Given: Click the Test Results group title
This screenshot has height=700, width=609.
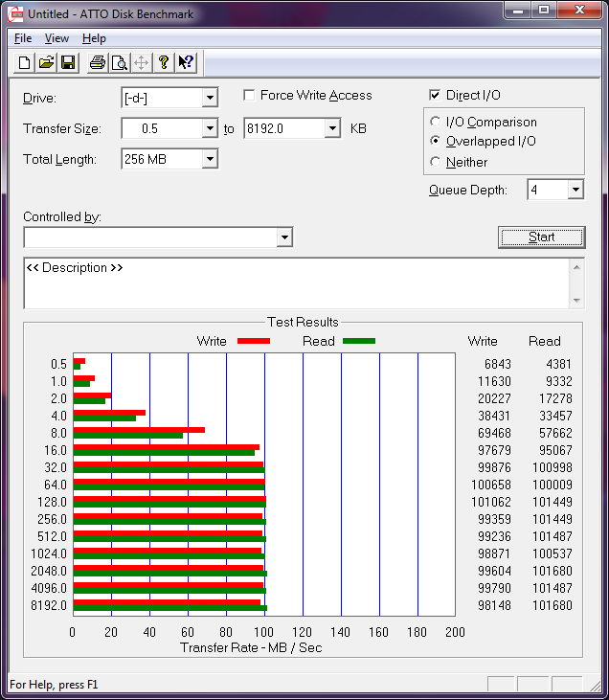Looking at the screenshot, I should pyautogui.click(x=303, y=322).
